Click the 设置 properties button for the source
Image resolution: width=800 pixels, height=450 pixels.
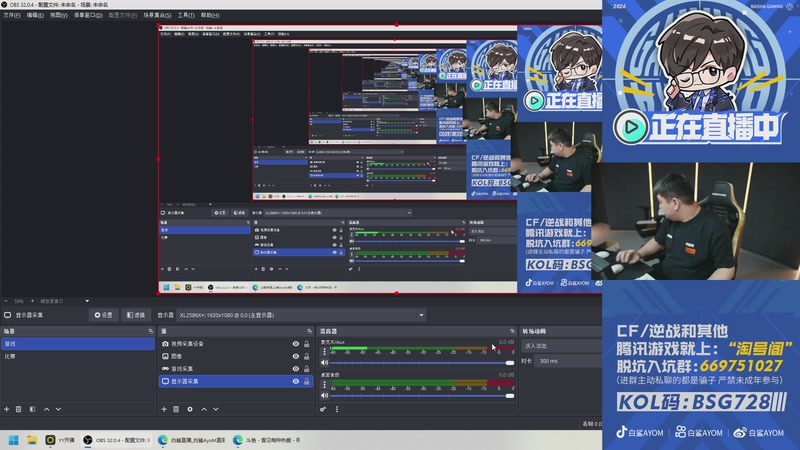tap(104, 315)
